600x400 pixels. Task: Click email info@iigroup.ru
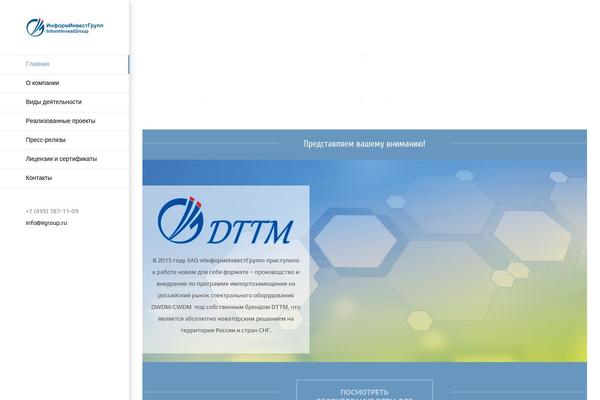[x=46, y=223]
